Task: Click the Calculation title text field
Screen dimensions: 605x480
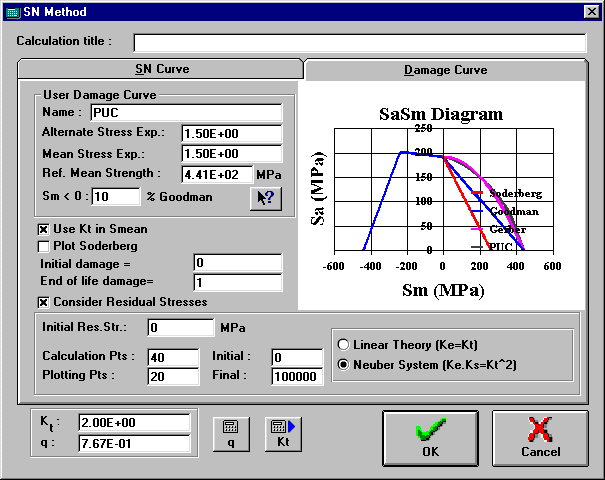Action: point(359,42)
